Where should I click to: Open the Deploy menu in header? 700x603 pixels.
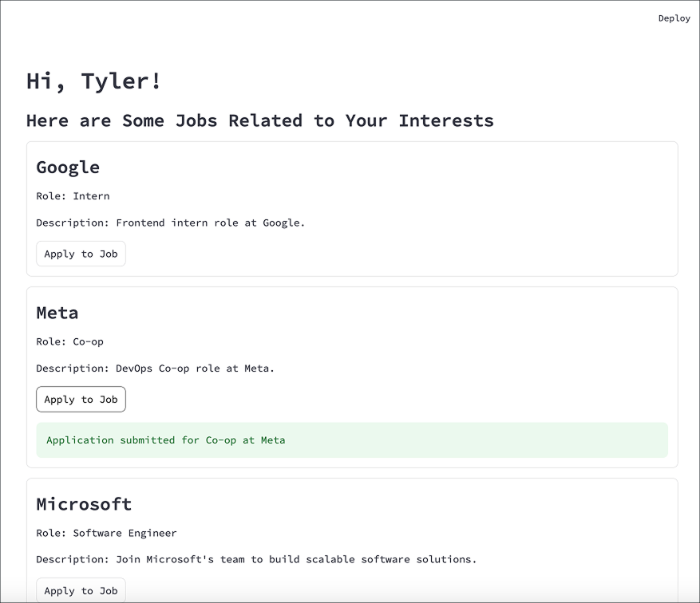pos(674,18)
